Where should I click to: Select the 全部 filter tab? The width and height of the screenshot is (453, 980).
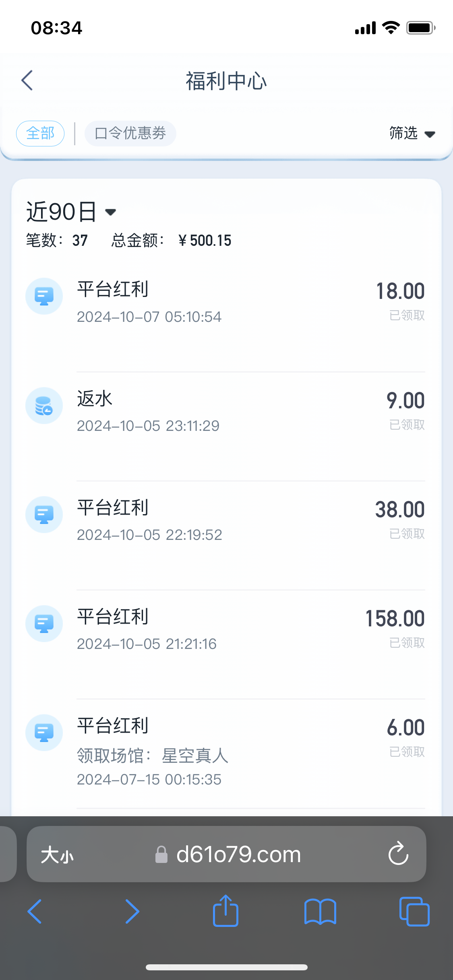[x=40, y=133]
